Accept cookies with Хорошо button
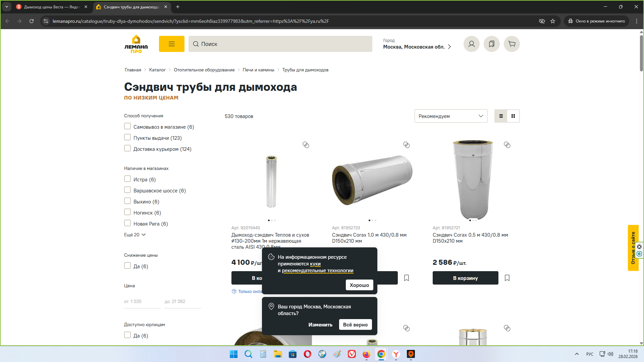The height and width of the screenshot is (362, 644). click(359, 285)
